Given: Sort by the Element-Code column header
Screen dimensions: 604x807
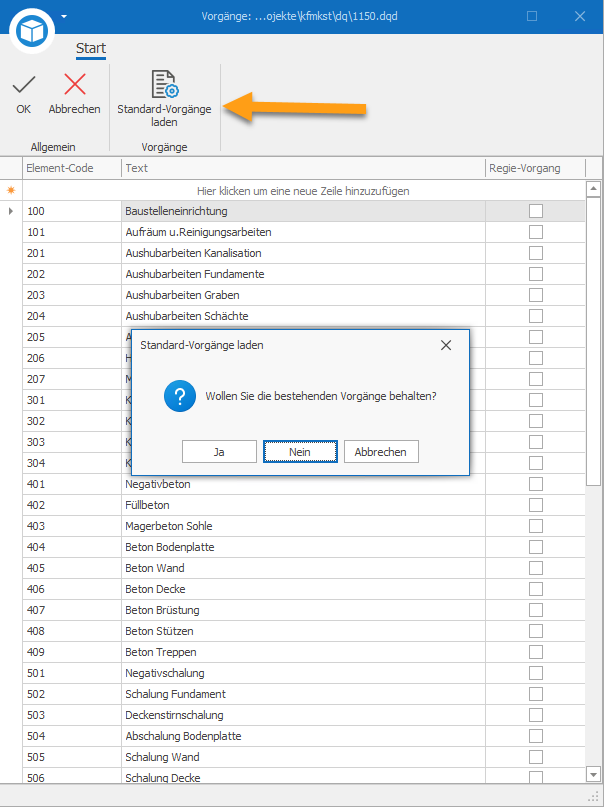Looking at the screenshot, I should pos(72,168).
